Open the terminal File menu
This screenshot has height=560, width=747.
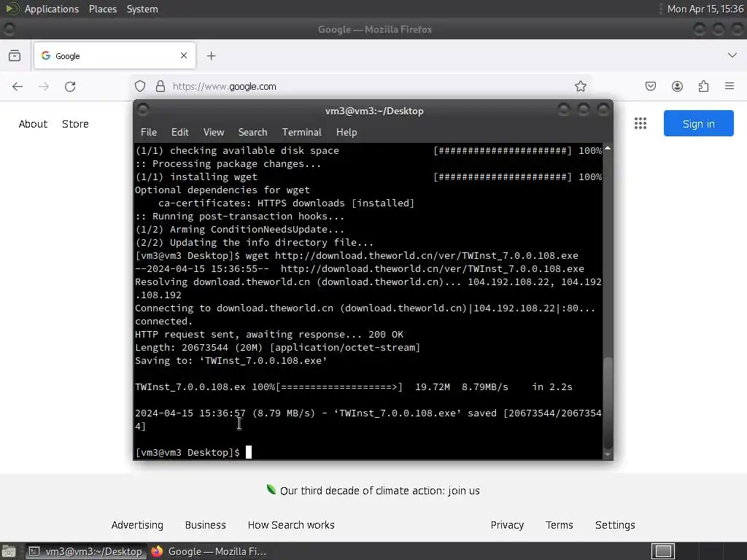pos(149,132)
